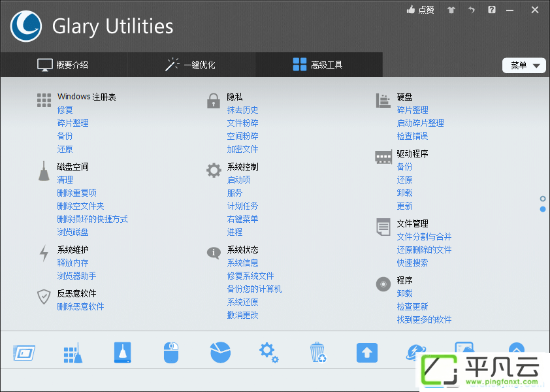The height and width of the screenshot is (392, 550).
Task: Open 系统信息 link
Action: [x=243, y=263]
